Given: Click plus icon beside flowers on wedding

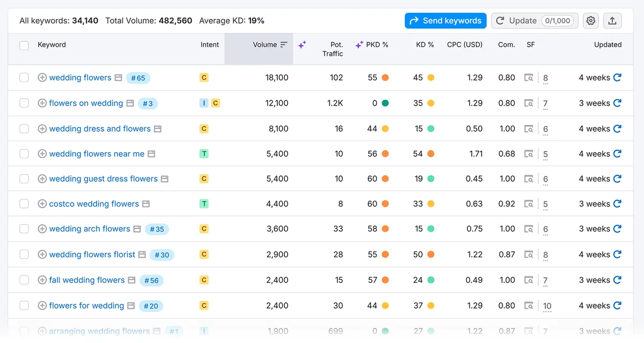Looking at the screenshot, I should tap(42, 103).
